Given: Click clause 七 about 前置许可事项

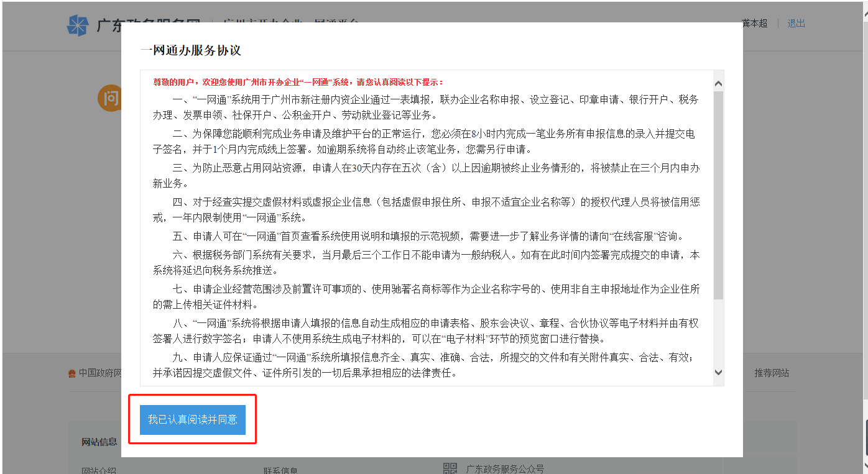Looking at the screenshot, I should pos(427,297).
